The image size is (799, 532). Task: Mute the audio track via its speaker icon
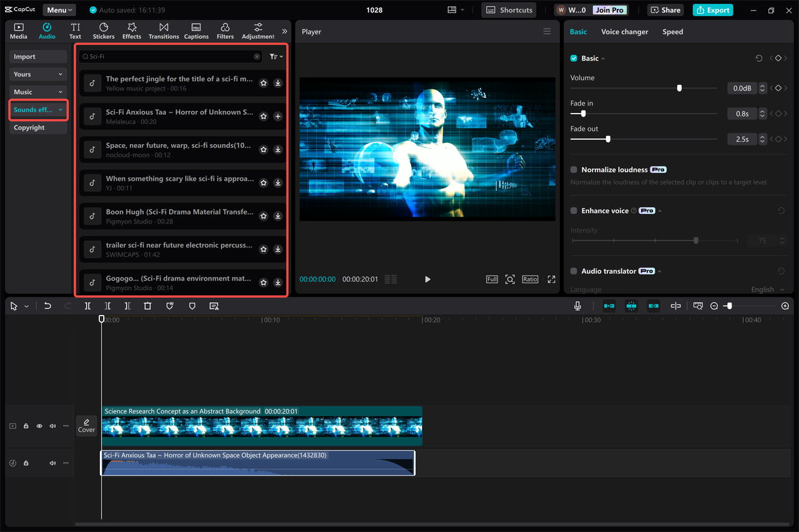tap(52, 463)
